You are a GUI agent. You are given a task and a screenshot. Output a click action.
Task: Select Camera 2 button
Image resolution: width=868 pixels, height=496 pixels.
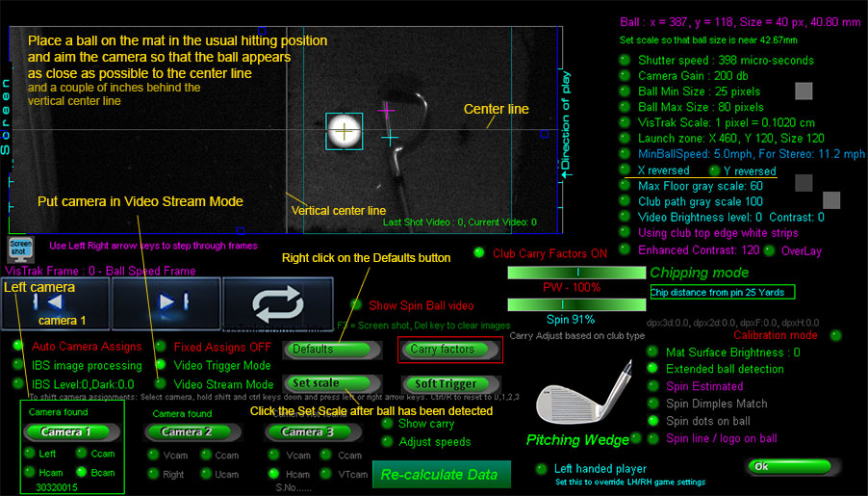(192, 432)
